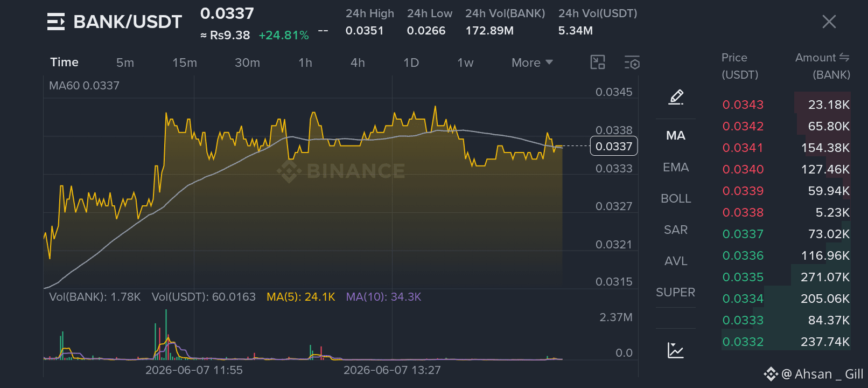The height and width of the screenshot is (388, 868).
Task: Click the BANK/USDT pair title
Action: coord(128,22)
